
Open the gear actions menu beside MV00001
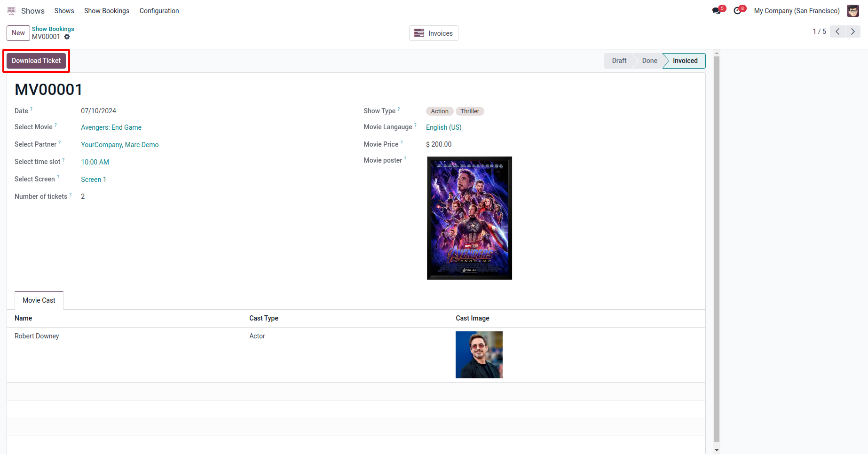click(67, 37)
